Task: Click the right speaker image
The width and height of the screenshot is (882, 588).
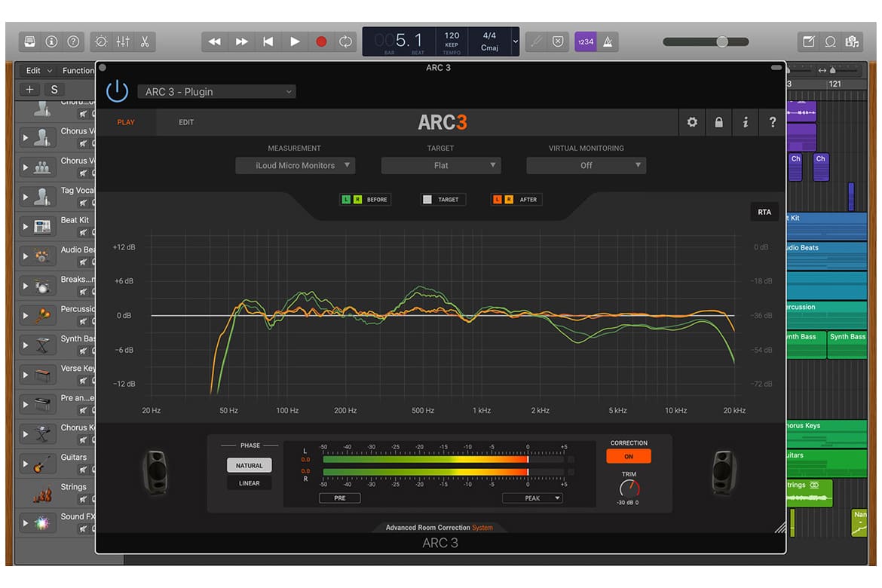Action: click(x=724, y=471)
